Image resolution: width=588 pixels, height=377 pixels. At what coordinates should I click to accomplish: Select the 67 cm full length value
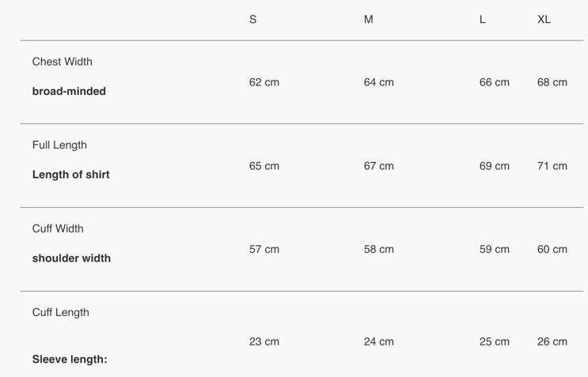click(379, 166)
